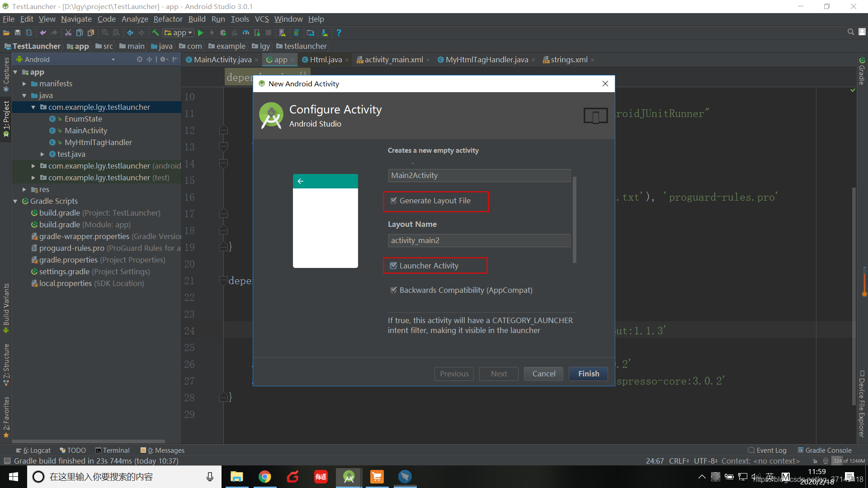This screenshot has width=868, height=488.
Task: Toggle the Generate Layout File checkbox
Action: click(x=393, y=200)
